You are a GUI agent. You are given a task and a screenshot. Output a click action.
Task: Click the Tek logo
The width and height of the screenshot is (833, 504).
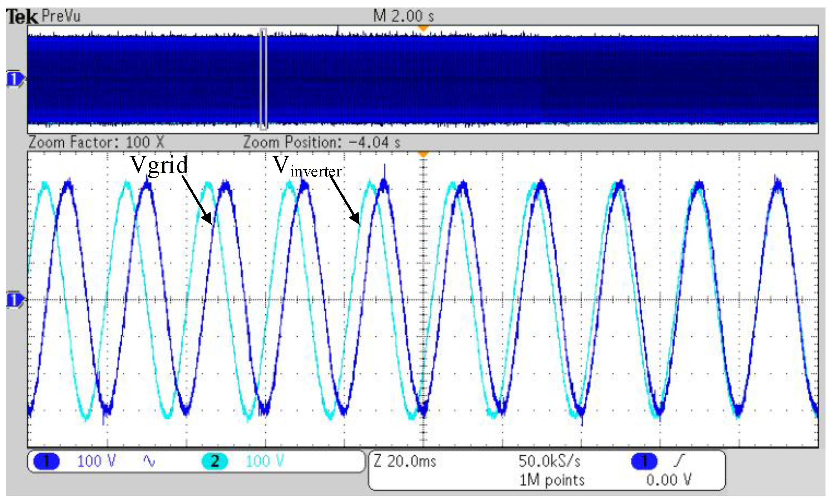[x=21, y=17]
